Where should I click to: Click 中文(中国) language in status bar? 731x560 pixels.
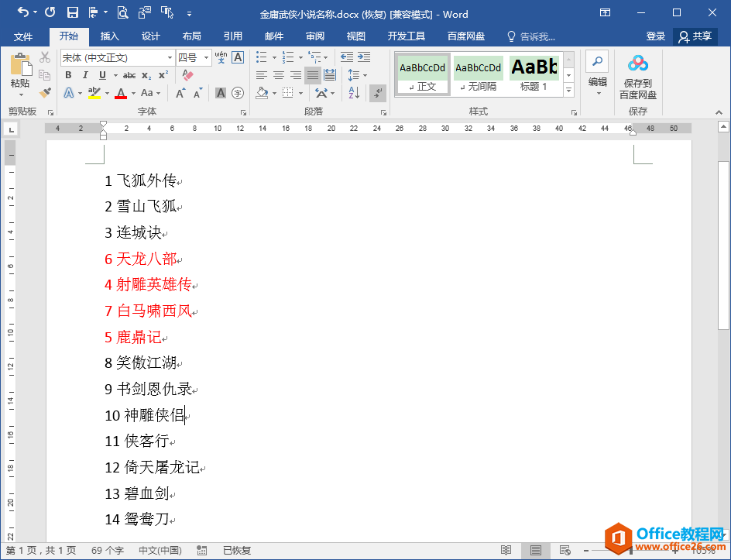coord(160,550)
